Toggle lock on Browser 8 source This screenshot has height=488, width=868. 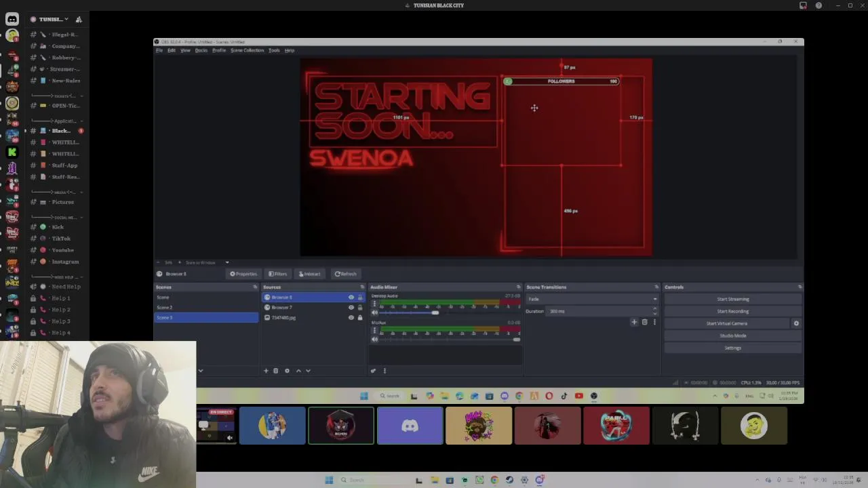(360, 298)
